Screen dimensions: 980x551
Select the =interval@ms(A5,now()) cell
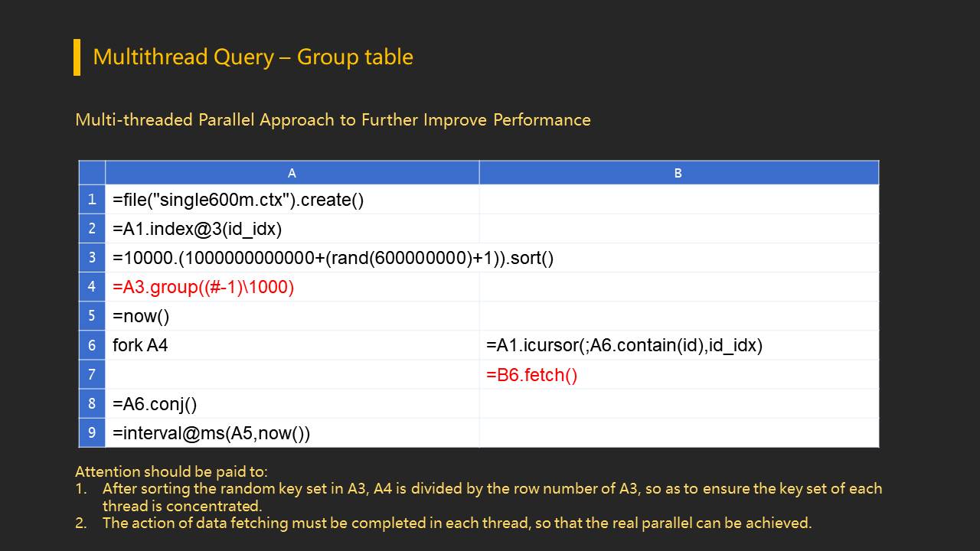tap(211, 433)
